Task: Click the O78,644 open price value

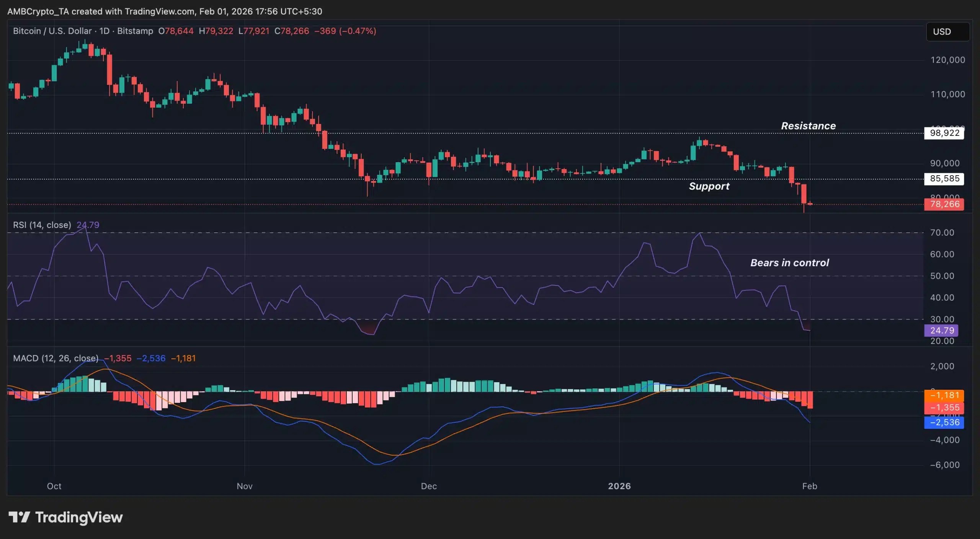Action: tap(176, 31)
